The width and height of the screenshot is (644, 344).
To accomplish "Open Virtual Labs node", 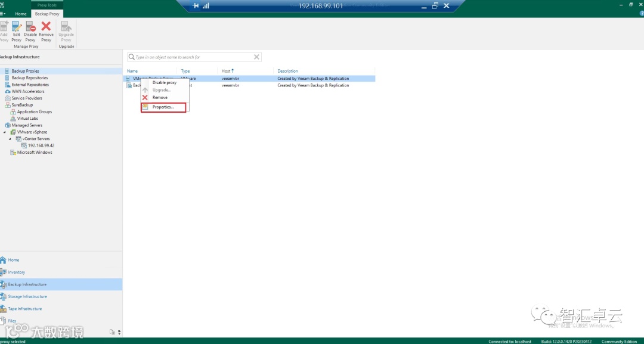I will tap(27, 118).
